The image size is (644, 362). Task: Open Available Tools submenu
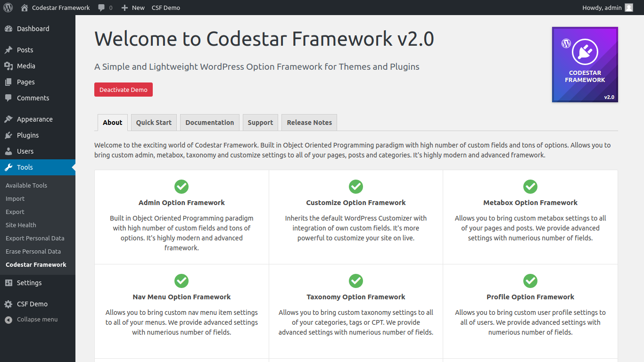click(26, 186)
